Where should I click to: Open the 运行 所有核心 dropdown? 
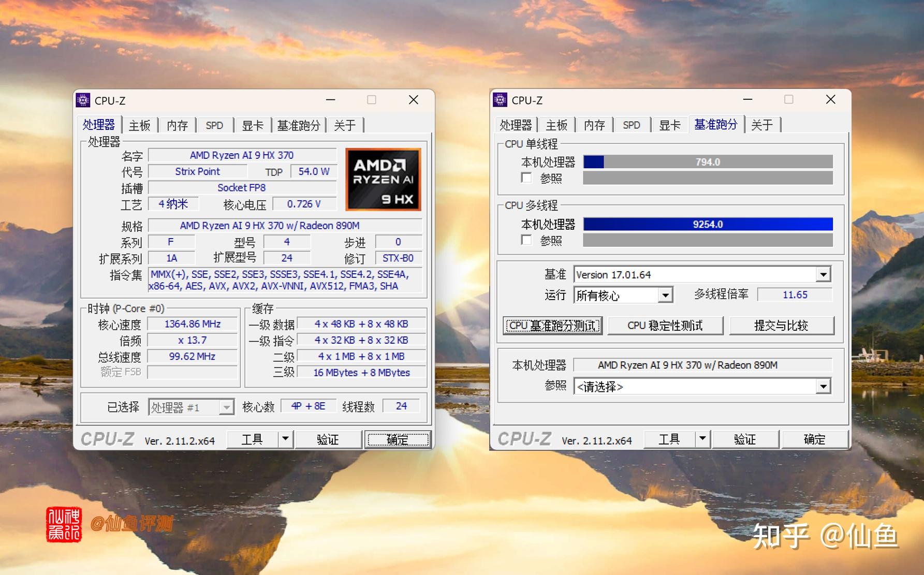coord(666,294)
